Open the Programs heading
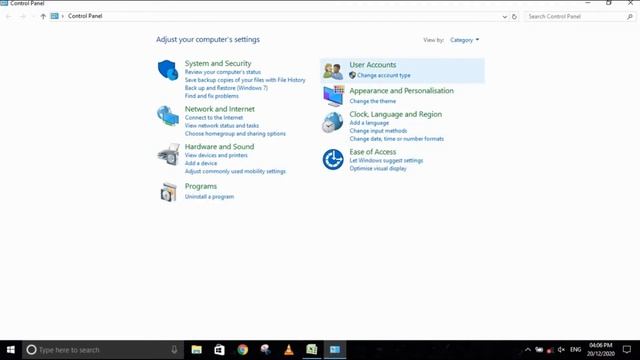The height and width of the screenshot is (360, 640). point(201,186)
